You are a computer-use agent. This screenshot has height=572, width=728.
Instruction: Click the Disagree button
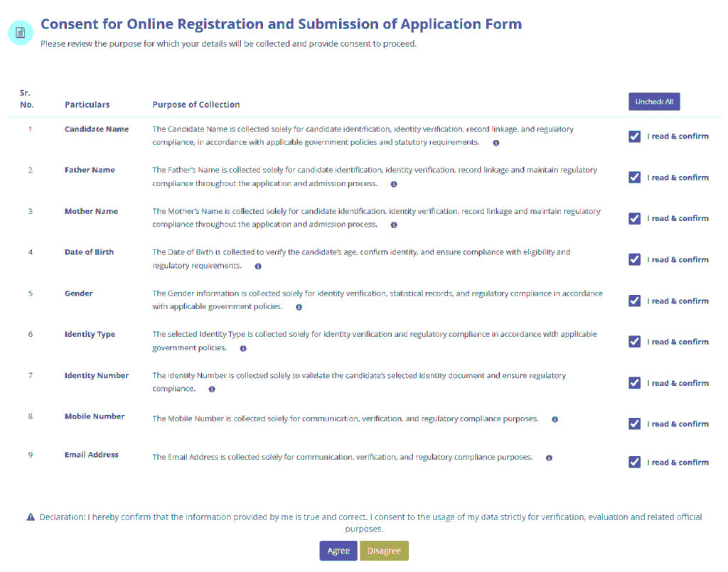click(384, 551)
